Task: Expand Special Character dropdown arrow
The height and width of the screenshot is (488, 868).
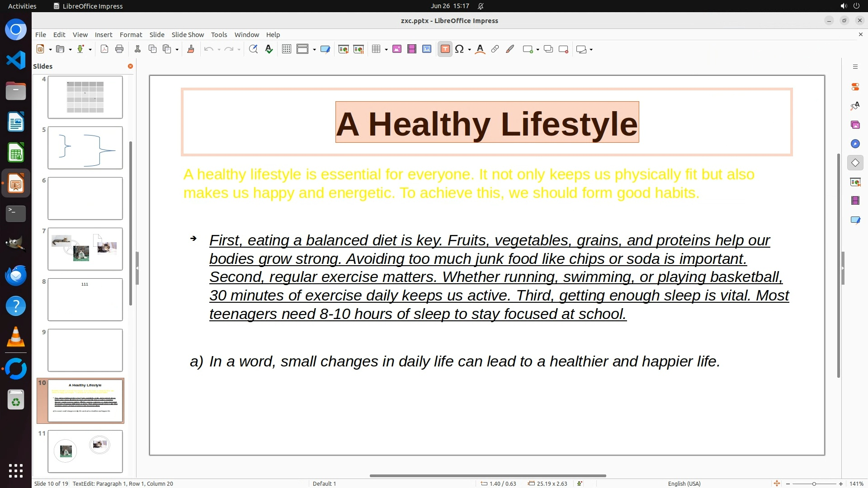Action: click(470, 50)
